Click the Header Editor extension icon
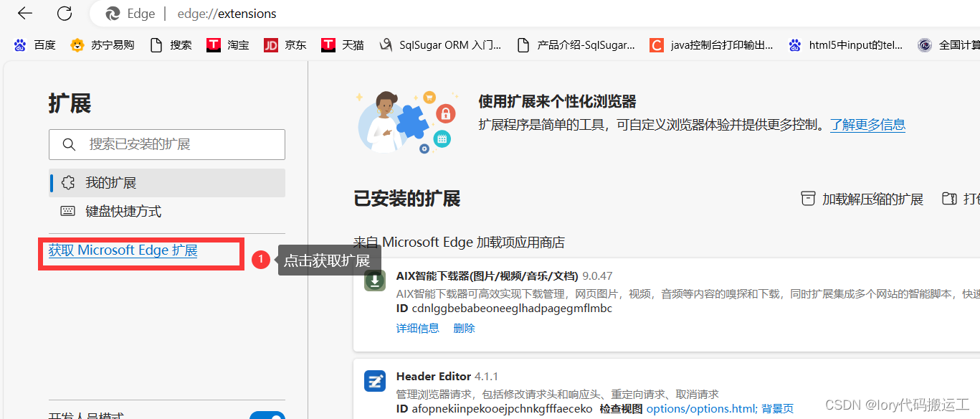This screenshot has width=980, height=419. [x=374, y=381]
